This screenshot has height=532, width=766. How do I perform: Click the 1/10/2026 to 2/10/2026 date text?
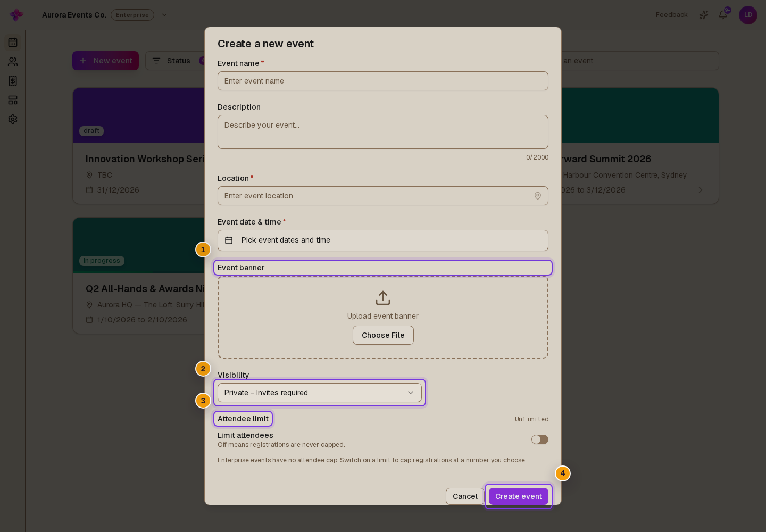[x=142, y=320]
